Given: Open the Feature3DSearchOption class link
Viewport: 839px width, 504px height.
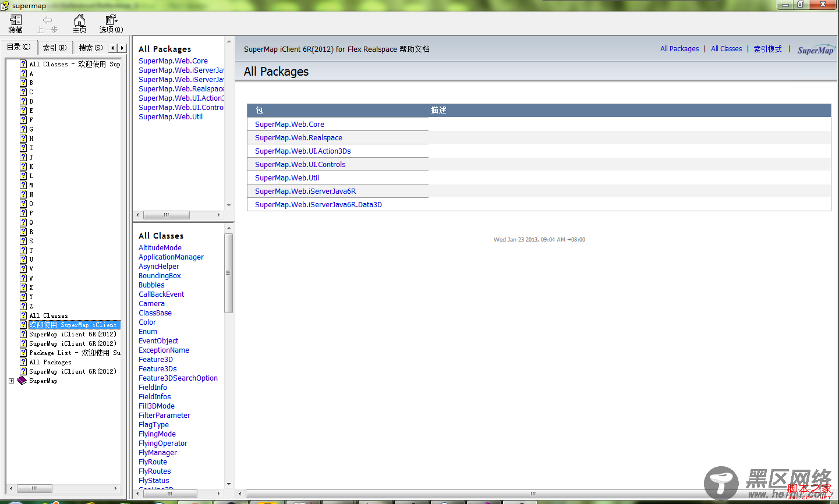Looking at the screenshot, I should (x=178, y=378).
